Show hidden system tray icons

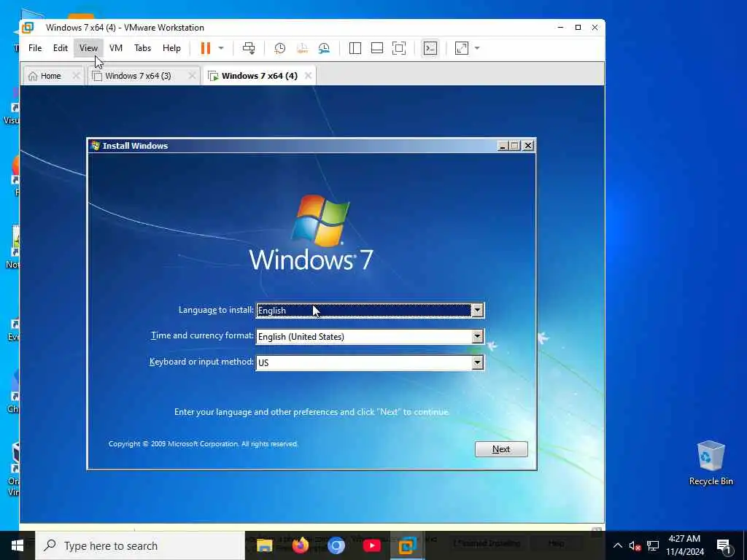click(617, 545)
